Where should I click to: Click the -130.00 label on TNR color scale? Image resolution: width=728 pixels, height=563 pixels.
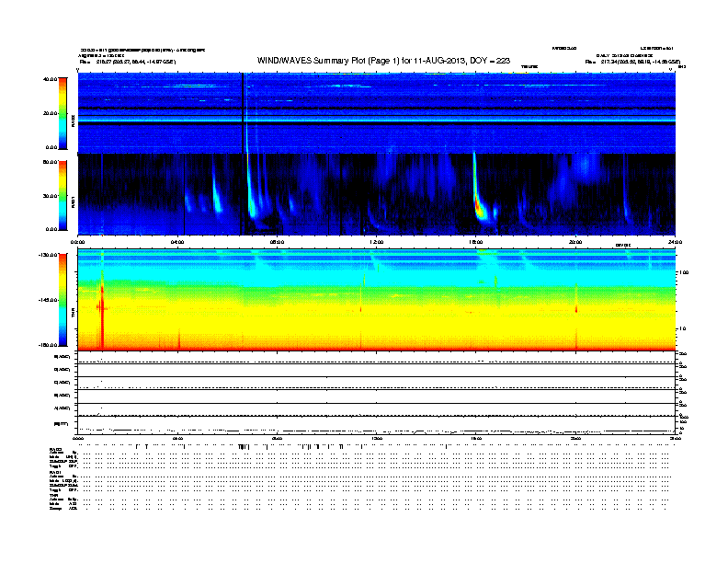click(48, 255)
